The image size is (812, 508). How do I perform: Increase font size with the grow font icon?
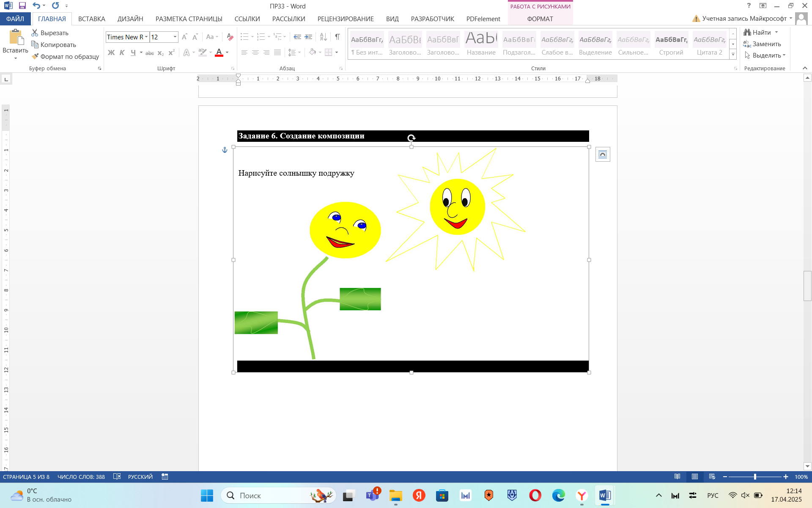pyautogui.click(x=184, y=37)
